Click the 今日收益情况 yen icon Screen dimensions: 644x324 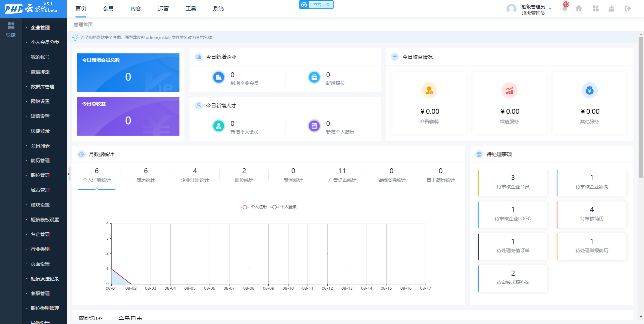395,57
